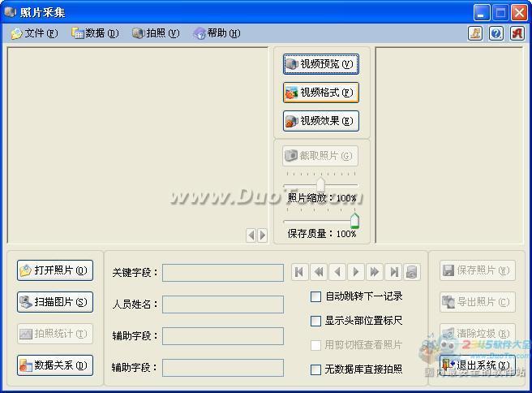Click the 保存质量 slider handle
The width and height of the screenshot is (532, 393).
[x=354, y=221]
